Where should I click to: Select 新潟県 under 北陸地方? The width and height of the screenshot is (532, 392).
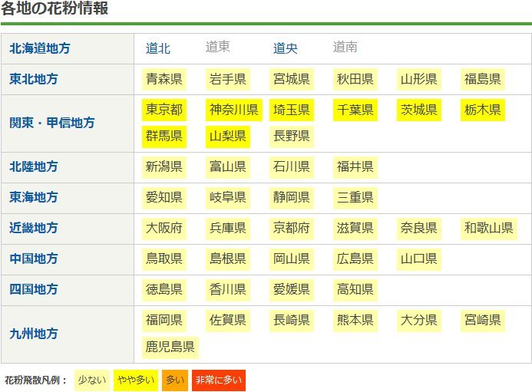pos(164,166)
